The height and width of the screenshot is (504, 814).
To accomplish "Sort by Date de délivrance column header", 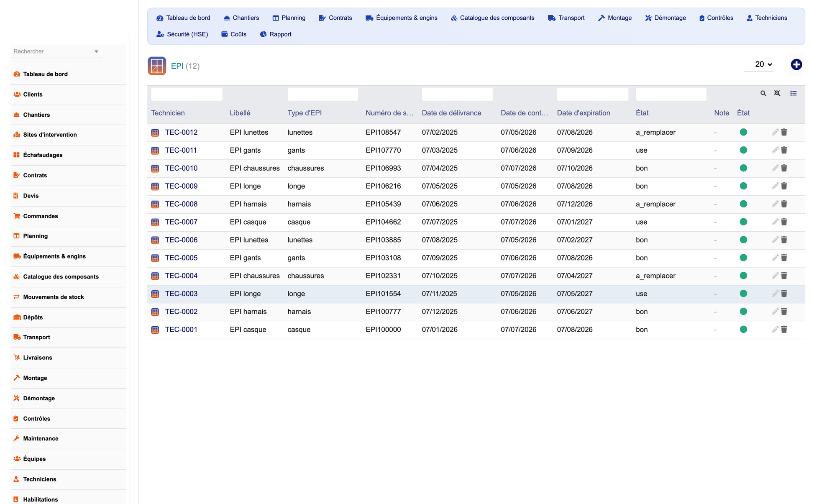I will click(x=451, y=113).
